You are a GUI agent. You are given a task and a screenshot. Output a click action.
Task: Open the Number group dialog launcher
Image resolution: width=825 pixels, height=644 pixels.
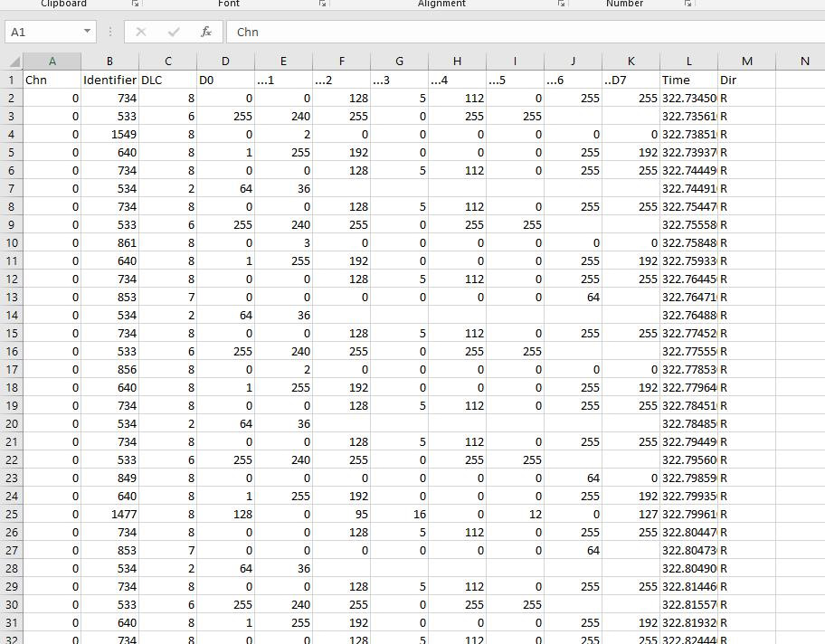tap(687, 3)
